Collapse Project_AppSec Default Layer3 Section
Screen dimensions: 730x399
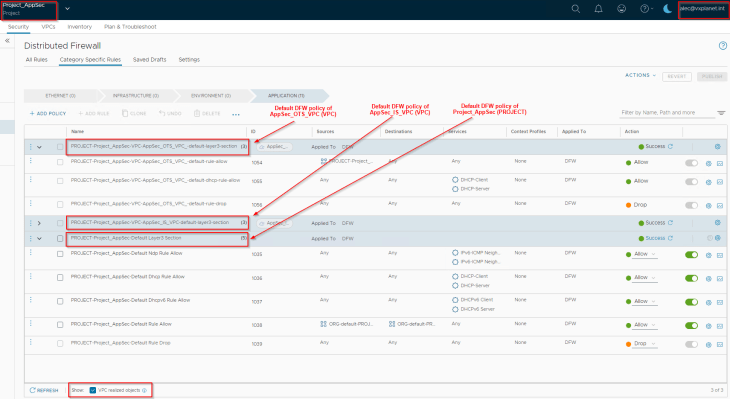[40, 238]
